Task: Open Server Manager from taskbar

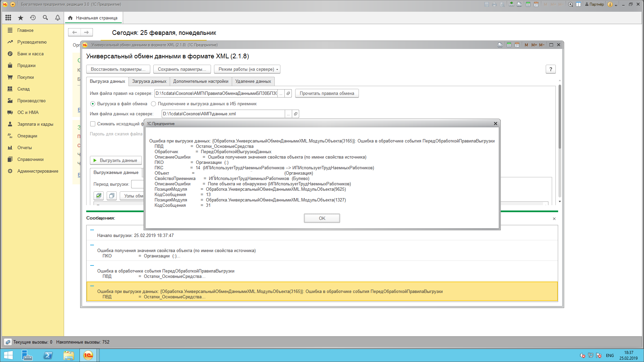Action: pyautogui.click(x=27, y=355)
